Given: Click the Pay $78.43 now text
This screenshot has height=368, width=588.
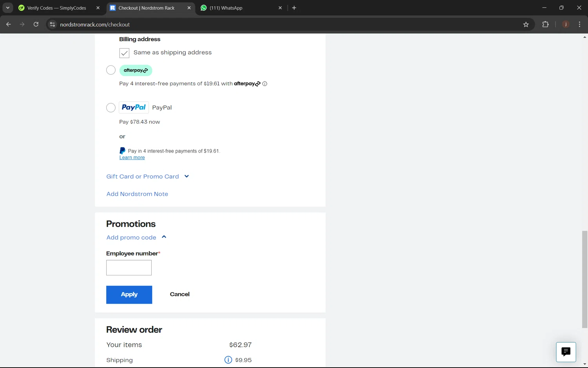Looking at the screenshot, I should [140, 122].
